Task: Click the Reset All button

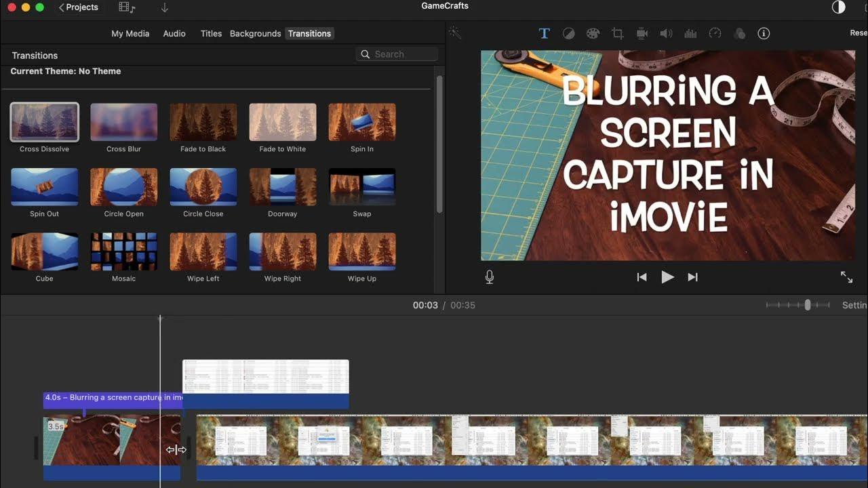Action: (859, 33)
